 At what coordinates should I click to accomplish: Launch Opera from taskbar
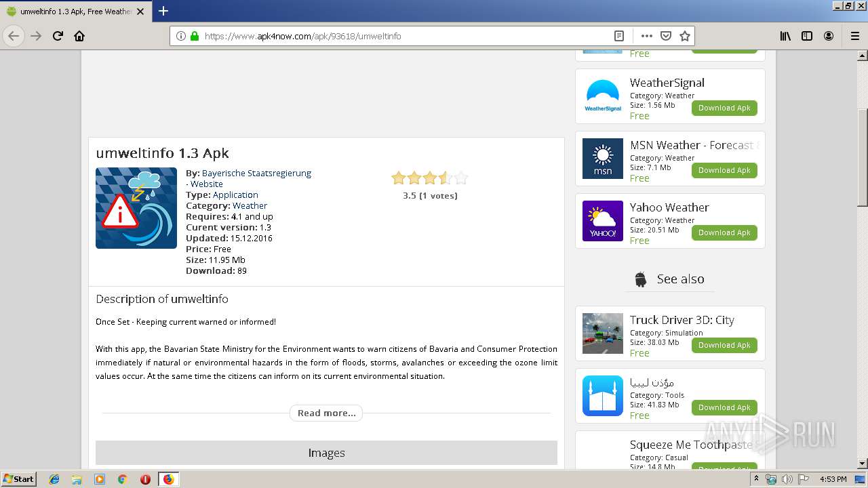point(145,479)
